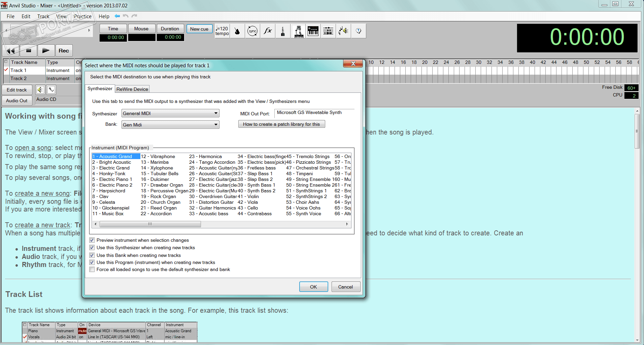
Task: Open the Track menu
Action: (43, 16)
